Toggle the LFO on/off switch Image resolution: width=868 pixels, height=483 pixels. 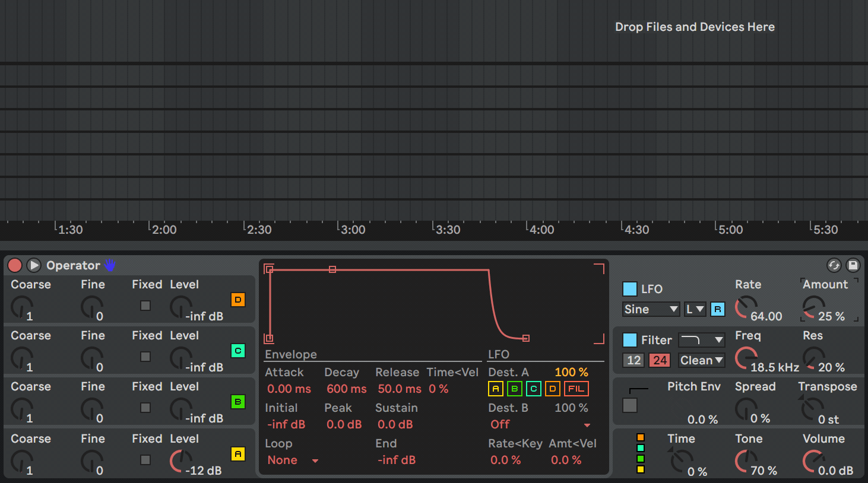[x=629, y=289]
